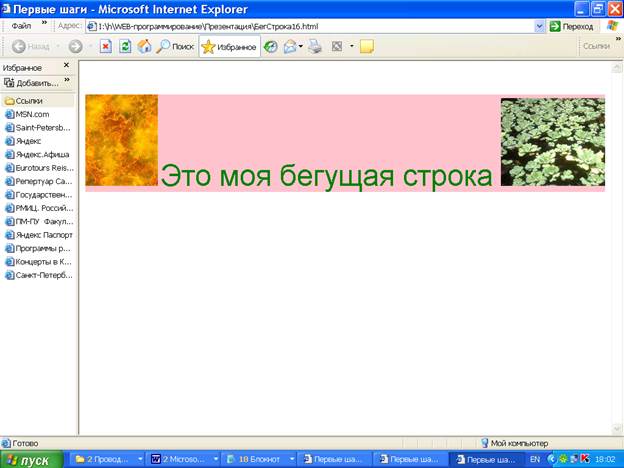The image size is (624, 468).
Task: Click the Print toolbar icon
Action: (x=315, y=47)
